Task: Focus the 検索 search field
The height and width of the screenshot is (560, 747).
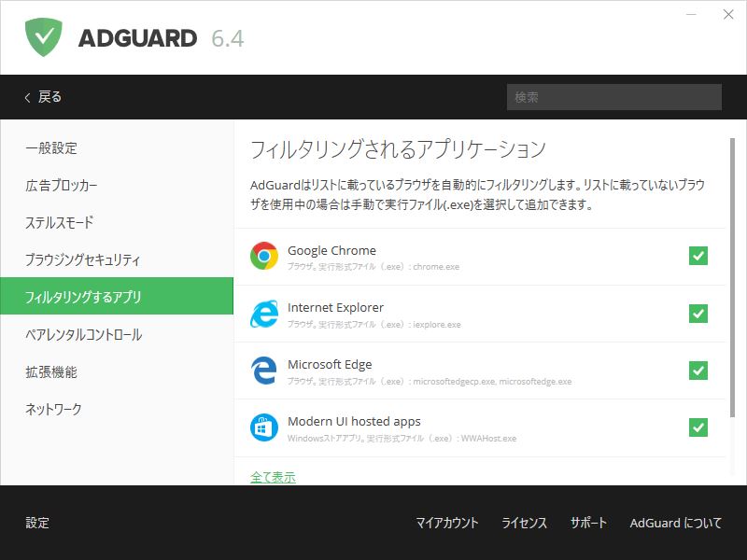Action: point(614,97)
